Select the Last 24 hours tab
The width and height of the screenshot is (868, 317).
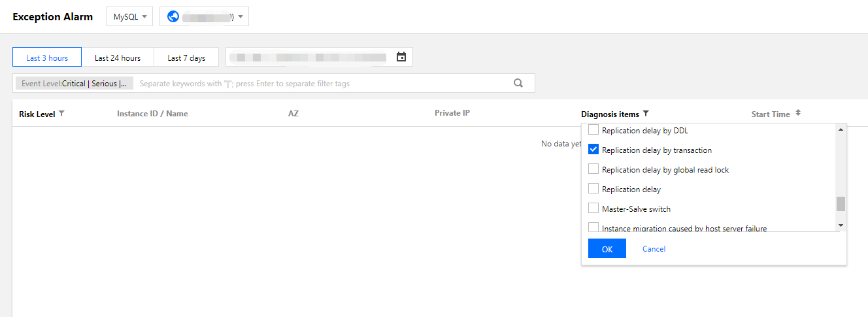click(118, 58)
